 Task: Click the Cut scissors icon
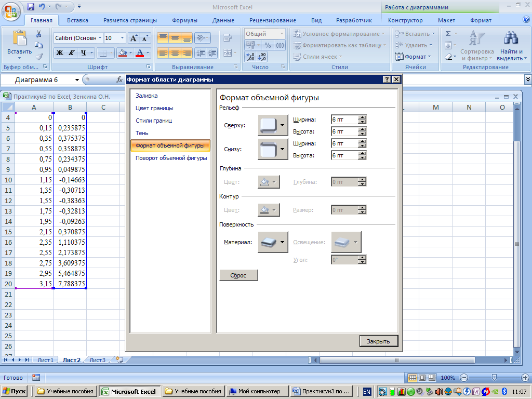[x=38, y=34]
